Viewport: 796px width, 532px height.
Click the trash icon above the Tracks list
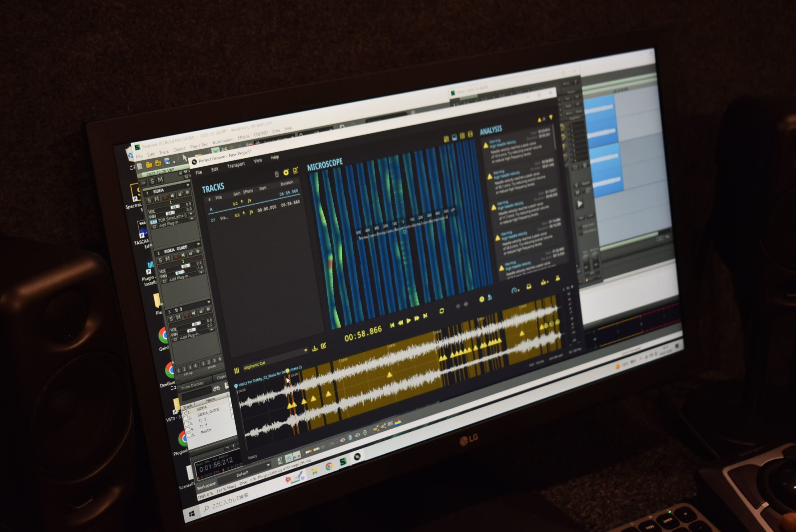276,174
